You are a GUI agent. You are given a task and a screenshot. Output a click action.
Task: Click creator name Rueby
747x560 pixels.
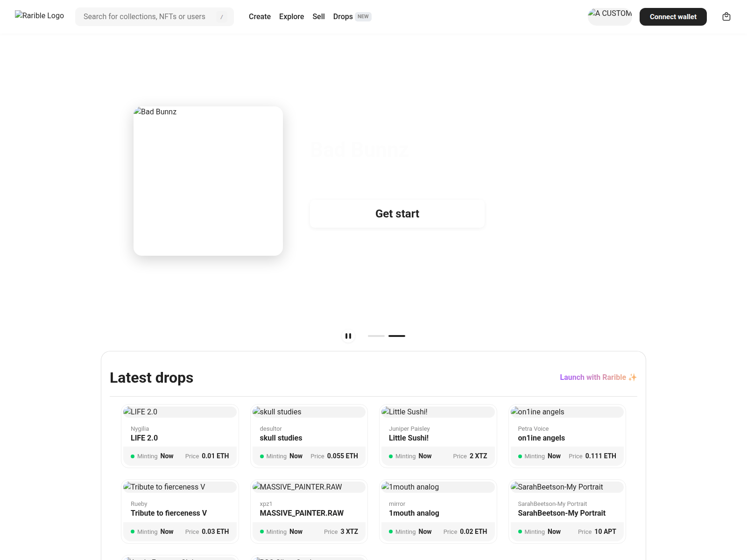(139, 504)
